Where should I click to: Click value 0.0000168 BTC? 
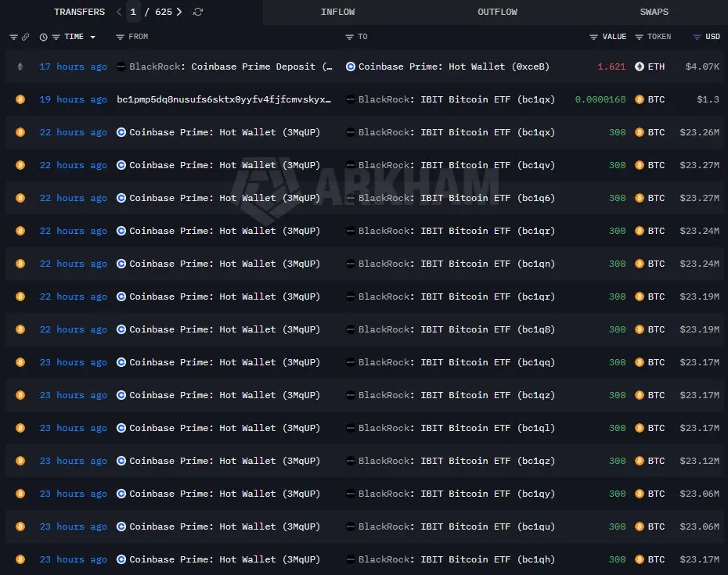click(x=600, y=99)
